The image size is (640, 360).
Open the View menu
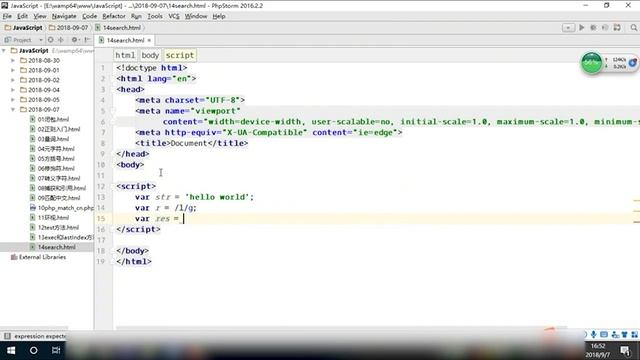(x=40, y=16)
